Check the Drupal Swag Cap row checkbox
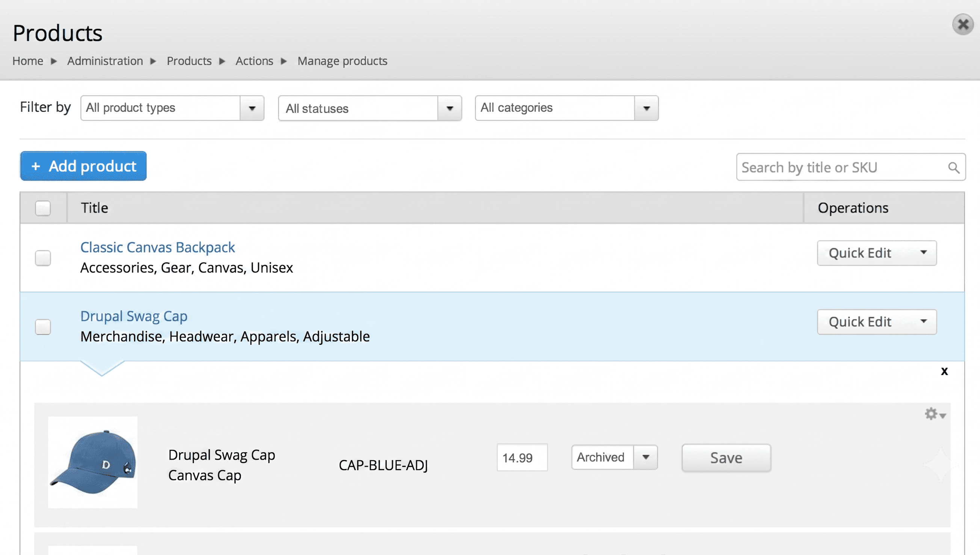 (43, 327)
